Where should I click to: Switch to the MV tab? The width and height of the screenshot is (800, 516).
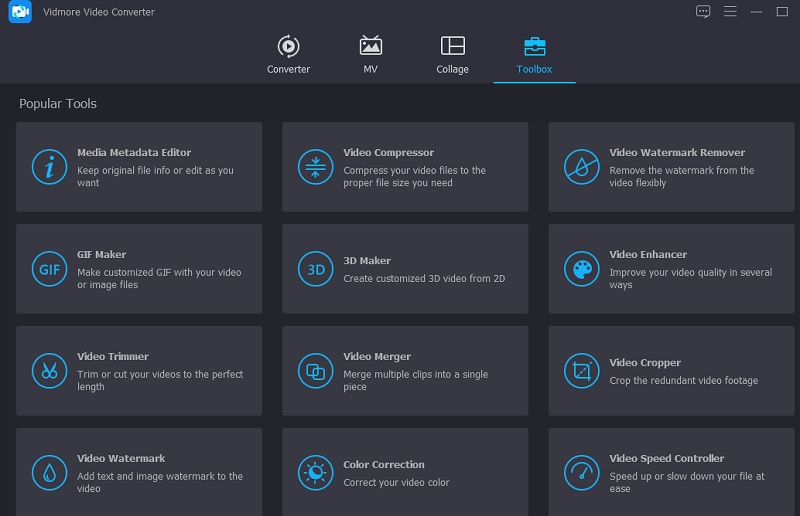click(x=370, y=55)
